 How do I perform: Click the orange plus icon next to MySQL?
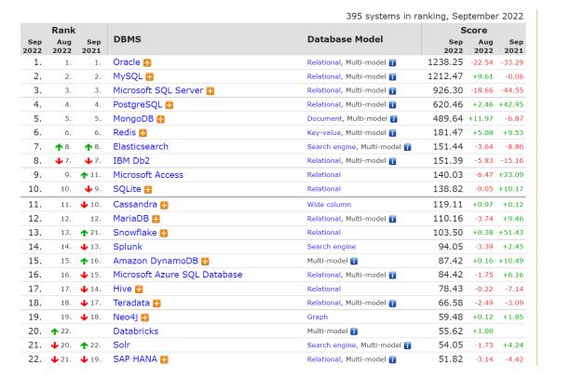[x=150, y=76]
